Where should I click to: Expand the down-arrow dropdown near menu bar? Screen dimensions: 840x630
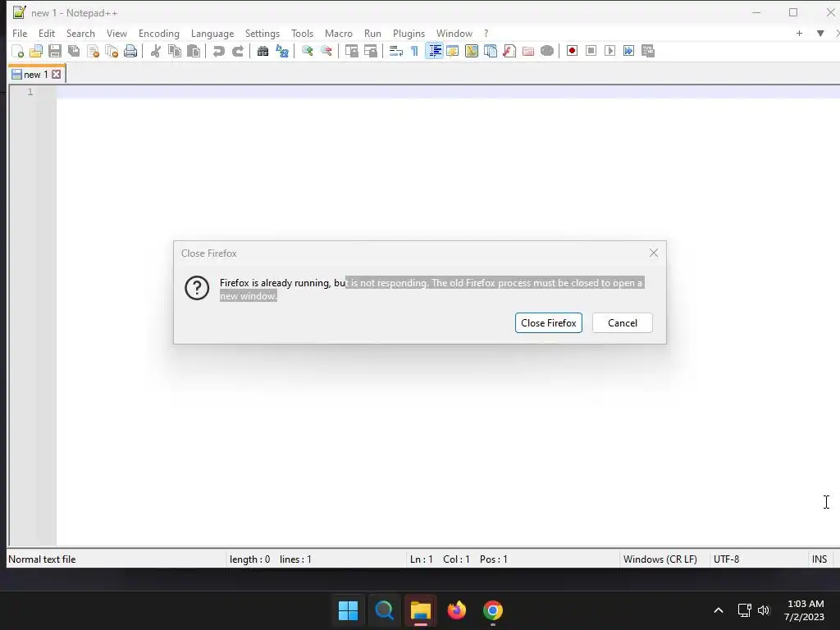tap(820, 33)
